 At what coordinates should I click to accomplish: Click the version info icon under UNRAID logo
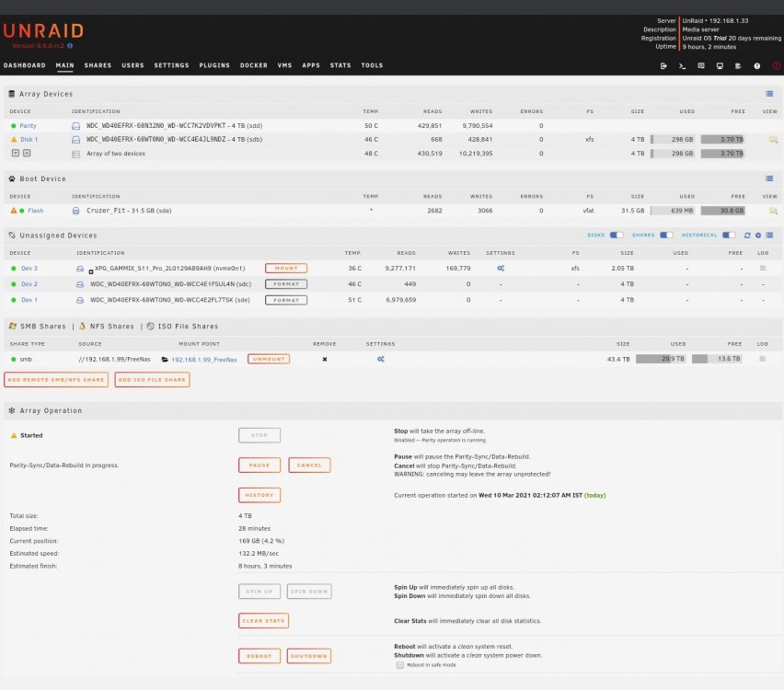coord(70,45)
